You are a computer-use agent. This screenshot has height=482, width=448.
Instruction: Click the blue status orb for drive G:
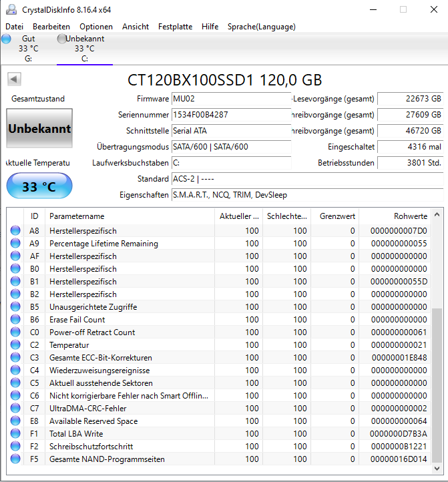(6, 39)
